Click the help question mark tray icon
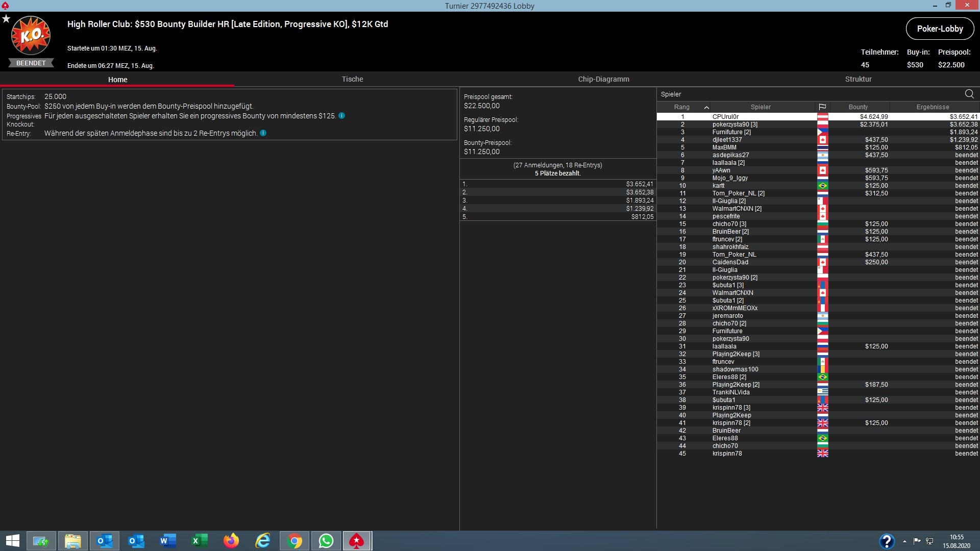The width and height of the screenshot is (980, 551). click(887, 541)
